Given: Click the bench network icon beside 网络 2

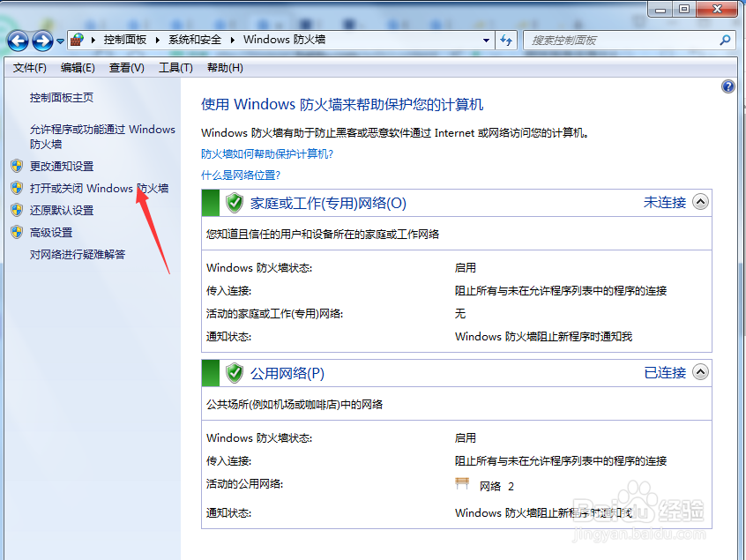Looking at the screenshot, I should [x=462, y=484].
